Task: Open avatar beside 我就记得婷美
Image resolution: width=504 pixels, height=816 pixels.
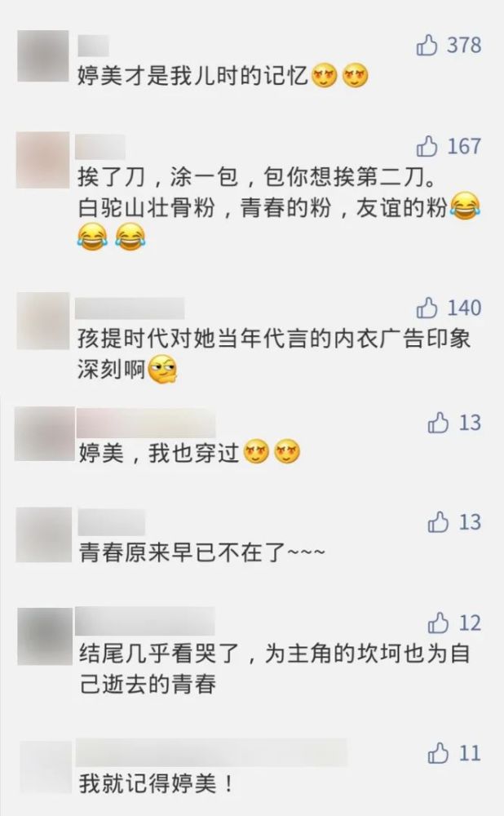Action: coord(46,768)
